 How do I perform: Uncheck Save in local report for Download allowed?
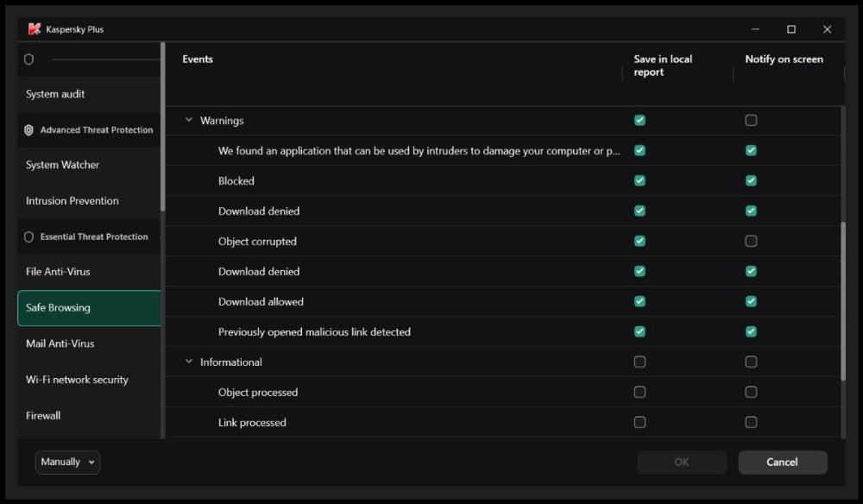[x=639, y=301]
